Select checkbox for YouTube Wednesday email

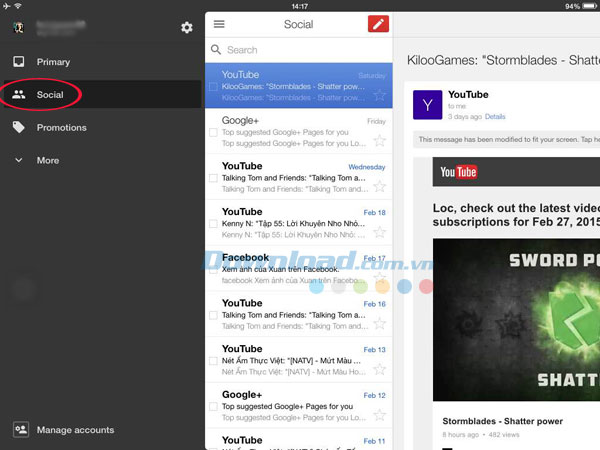(x=213, y=178)
